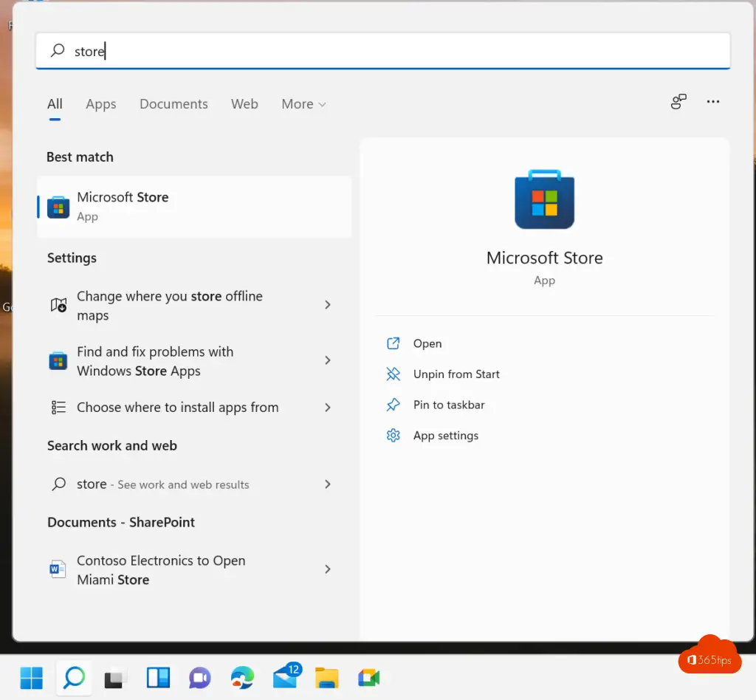
Task: Click the list icon beside install apps setting
Action: [58, 408]
